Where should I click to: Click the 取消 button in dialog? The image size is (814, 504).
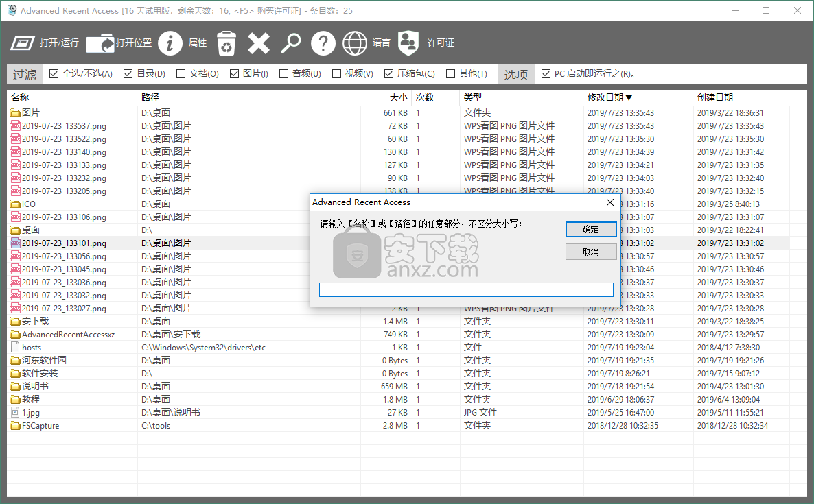(591, 252)
